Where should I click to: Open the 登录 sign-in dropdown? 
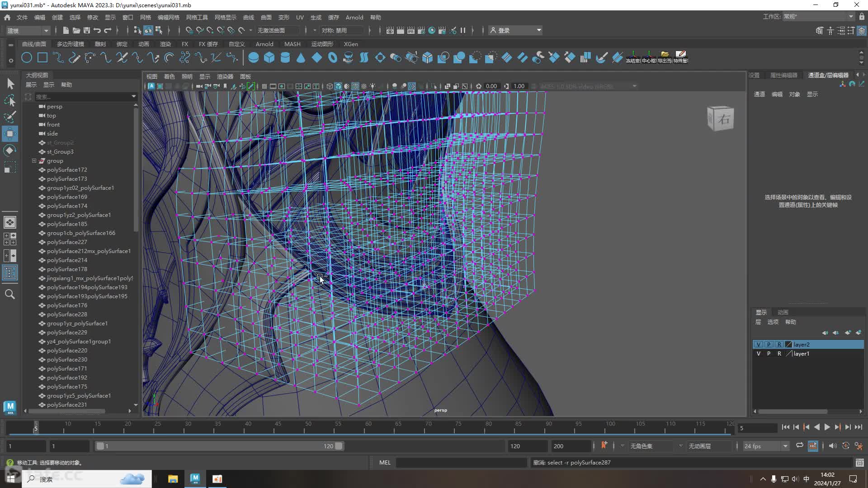point(515,30)
